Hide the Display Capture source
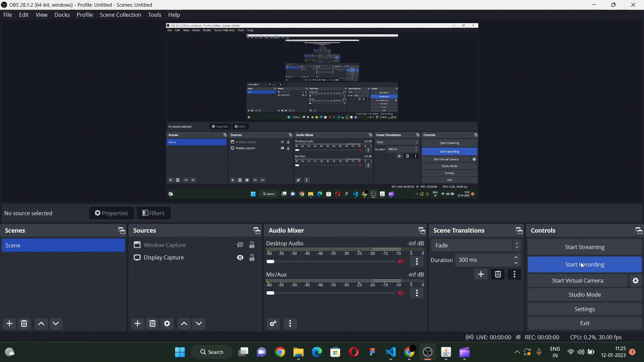 (x=240, y=257)
